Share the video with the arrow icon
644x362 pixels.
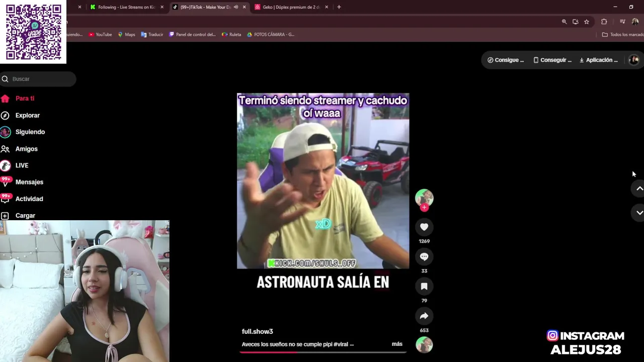[x=424, y=316]
